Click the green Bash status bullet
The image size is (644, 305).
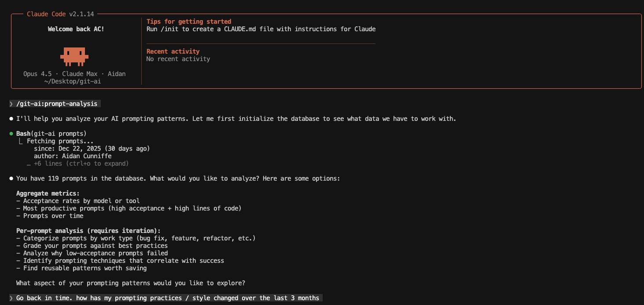coord(11,134)
